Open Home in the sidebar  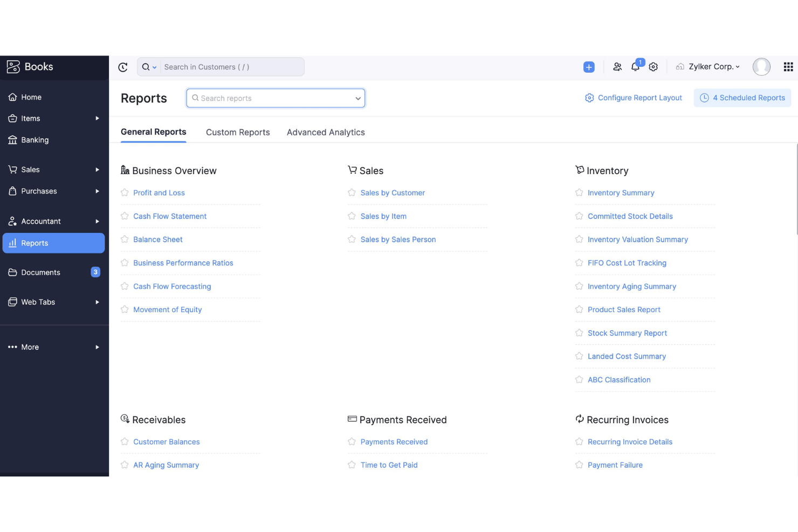54,97
